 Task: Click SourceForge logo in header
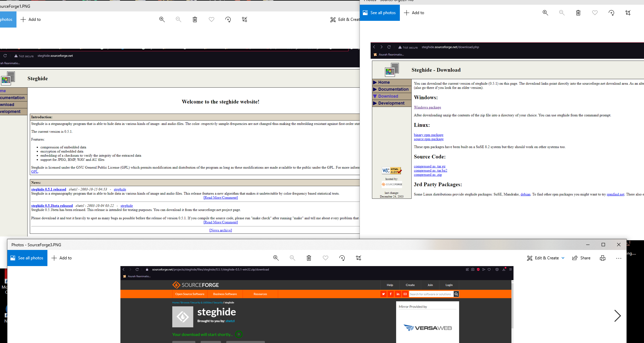[x=195, y=285]
